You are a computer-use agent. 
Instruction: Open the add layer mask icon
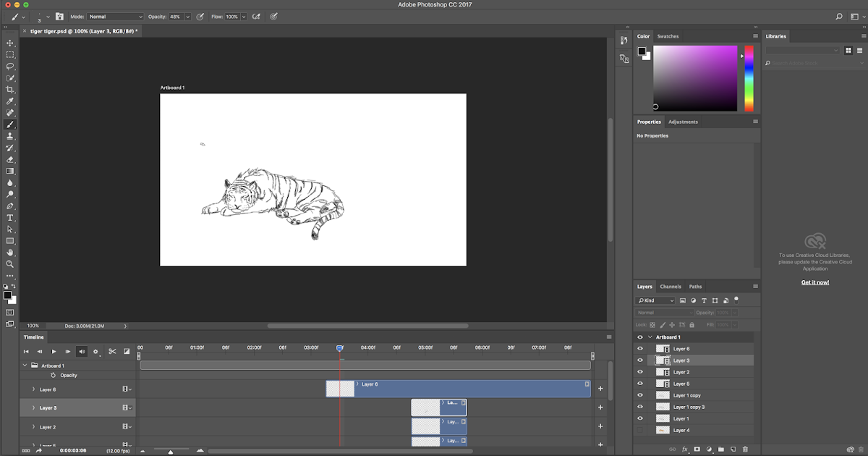point(697,449)
